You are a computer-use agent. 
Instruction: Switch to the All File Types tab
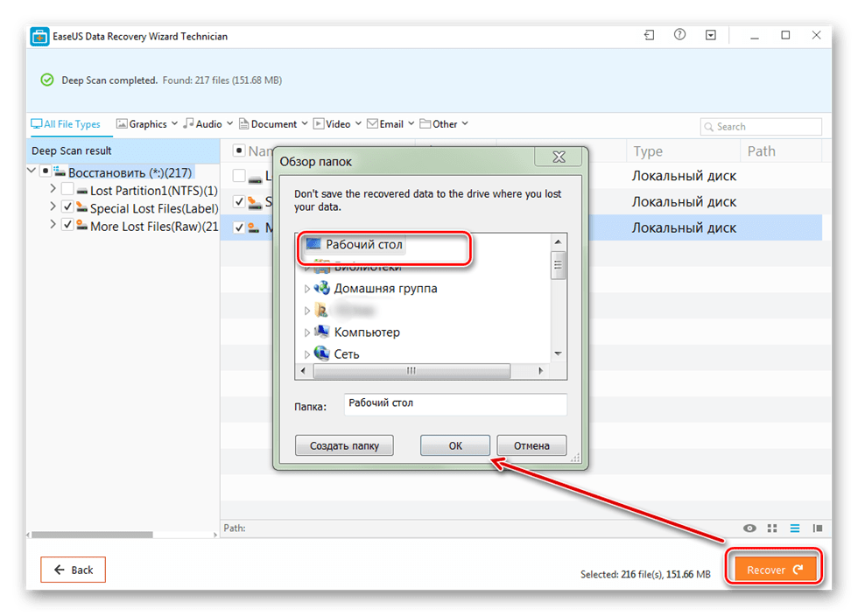(x=66, y=124)
